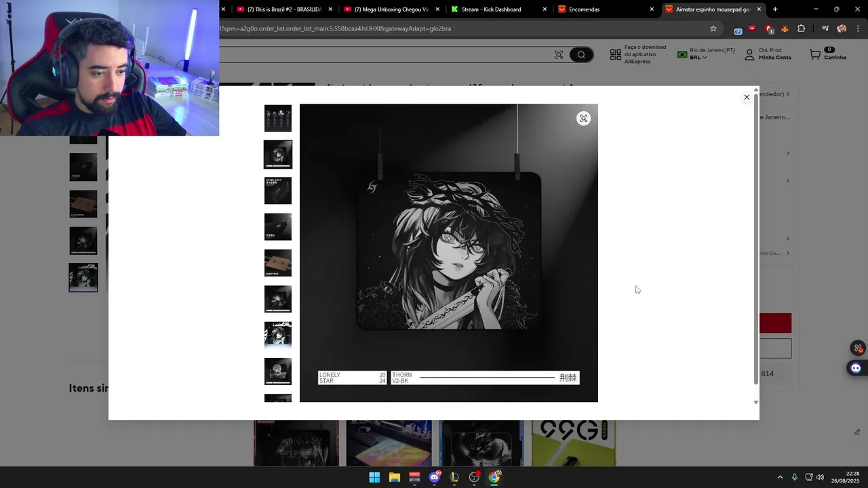Expand the Rio de Janeiro BRL region dropdown

click(x=706, y=54)
